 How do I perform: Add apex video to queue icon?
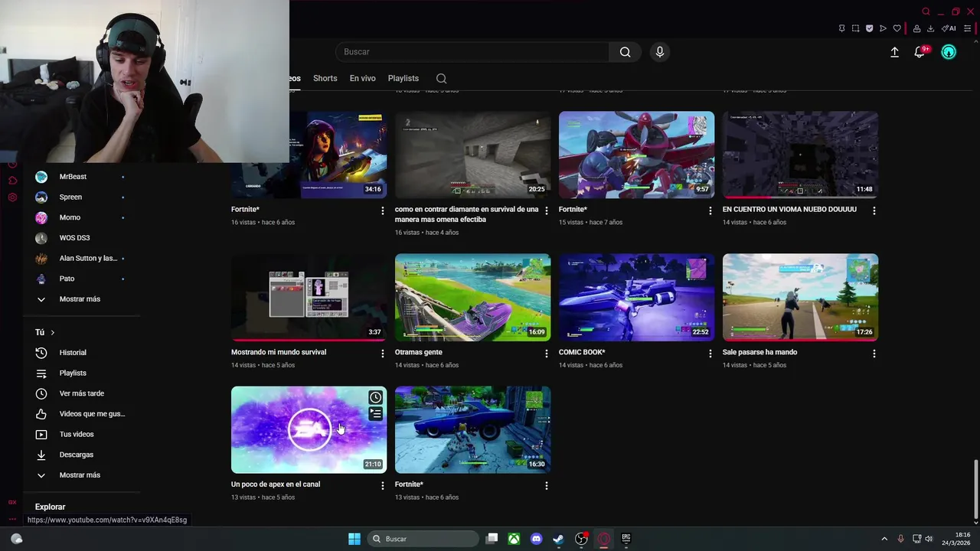point(375,414)
